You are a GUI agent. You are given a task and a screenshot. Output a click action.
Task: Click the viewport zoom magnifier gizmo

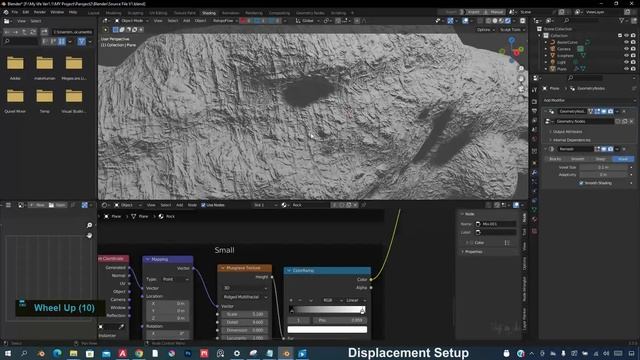coord(521,69)
